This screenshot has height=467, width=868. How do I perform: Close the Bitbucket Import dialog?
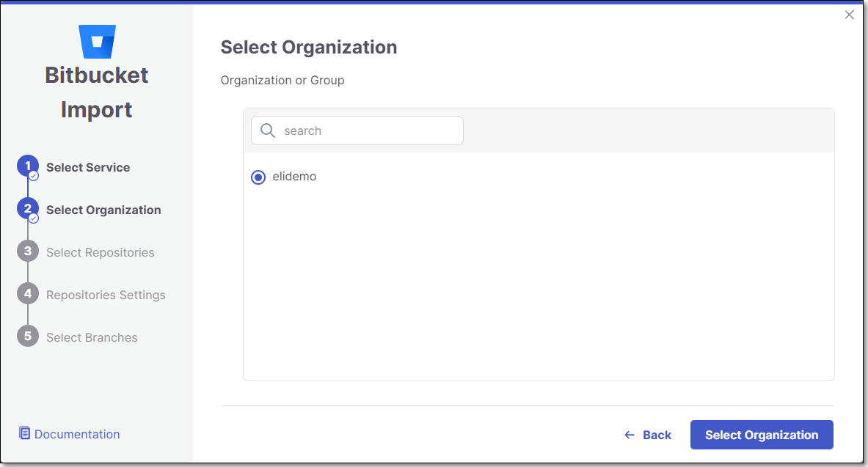coord(849,15)
